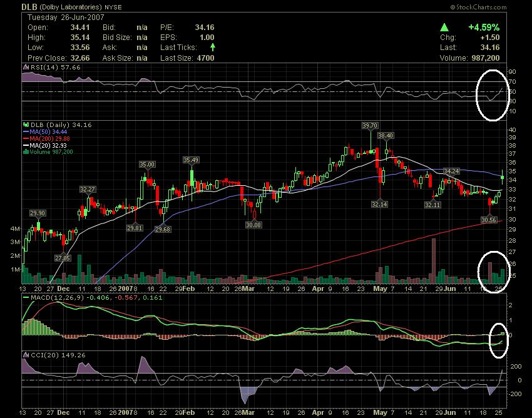Click the MACD(12,26,9) label
This screenshot has height=418, width=532.
pyautogui.click(x=58, y=298)
